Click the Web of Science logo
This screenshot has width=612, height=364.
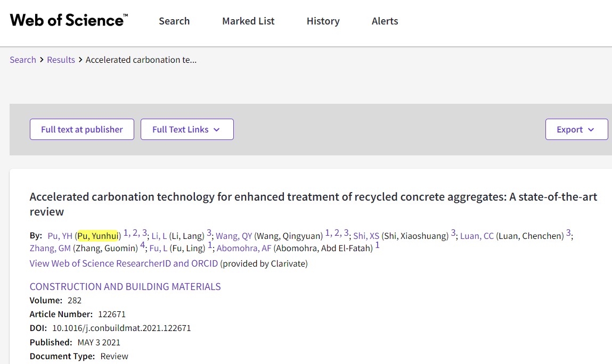point(69,21)
